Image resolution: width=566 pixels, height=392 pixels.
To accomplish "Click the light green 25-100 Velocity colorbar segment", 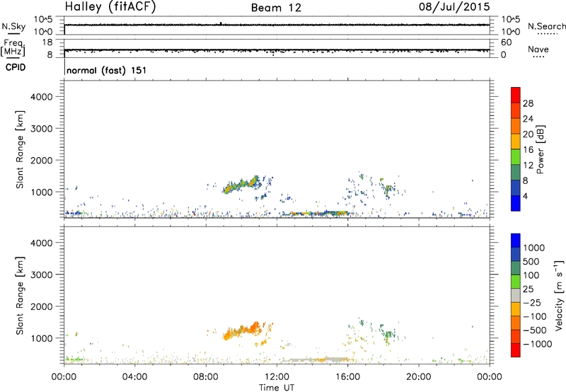I will click(x=516, y=282).
